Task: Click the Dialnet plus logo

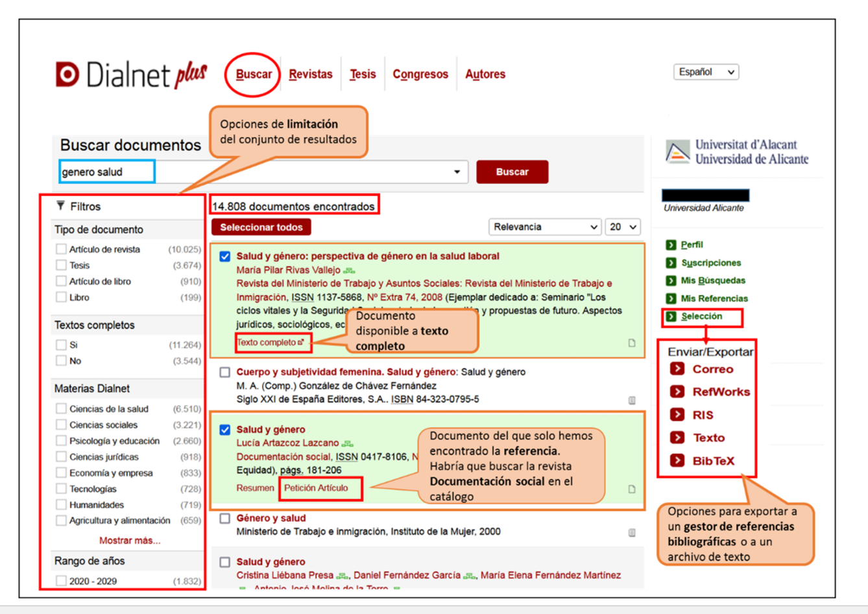Action: coord(131,75)
